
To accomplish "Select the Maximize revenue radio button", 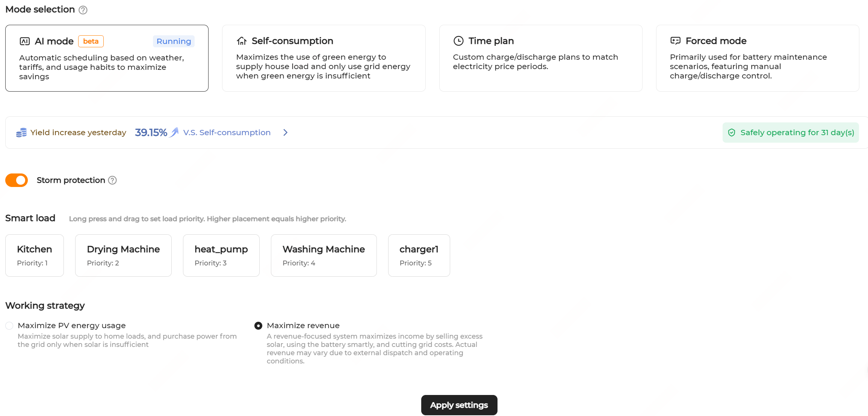I will pos(258,326).
